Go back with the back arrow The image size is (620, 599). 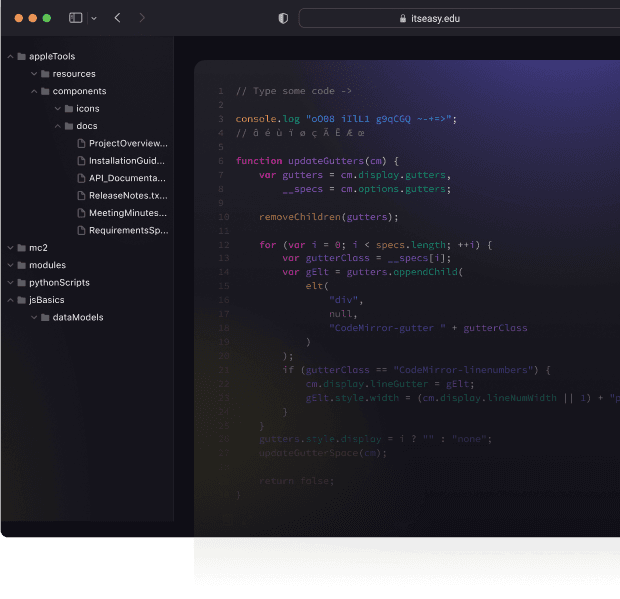tap(117, 18)
